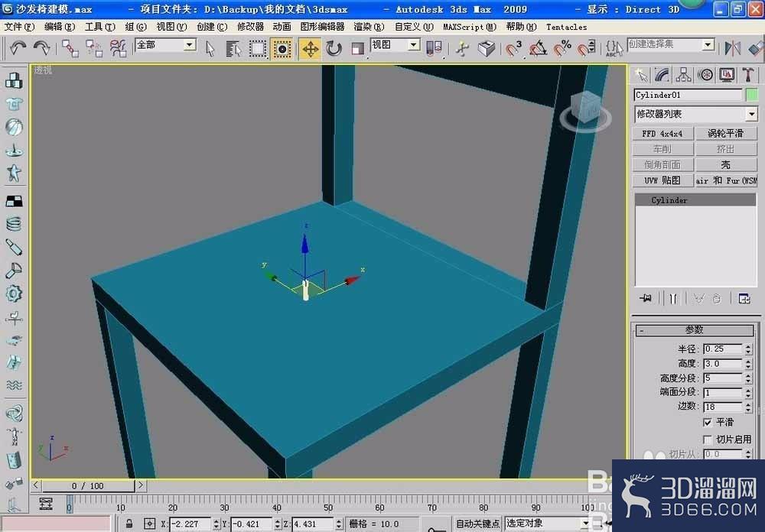Uncheck the 平滑 checkbox

tap(708, 422)
